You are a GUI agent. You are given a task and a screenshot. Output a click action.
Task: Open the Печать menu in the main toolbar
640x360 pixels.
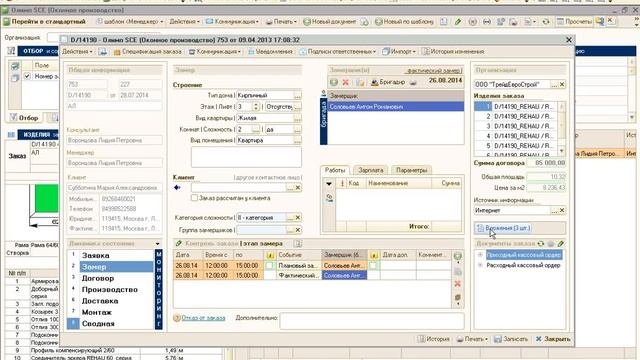click(281, 22)
